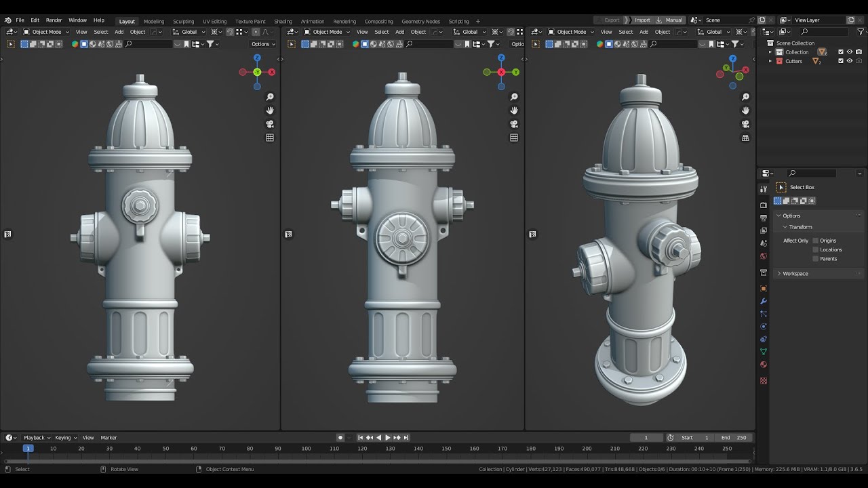Click blue Z axis on left viewport gizmo
This screenshot has height=488, width=868.
click(257, 58)
